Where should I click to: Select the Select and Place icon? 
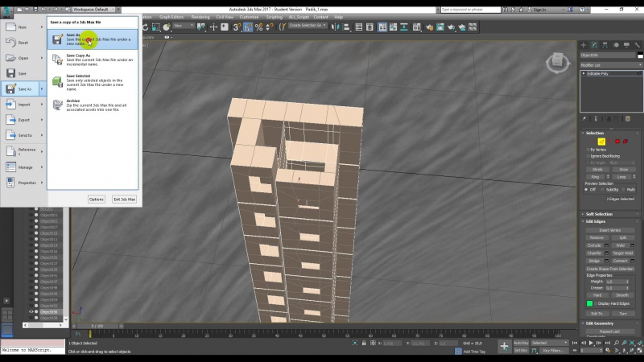click(167, 27)
